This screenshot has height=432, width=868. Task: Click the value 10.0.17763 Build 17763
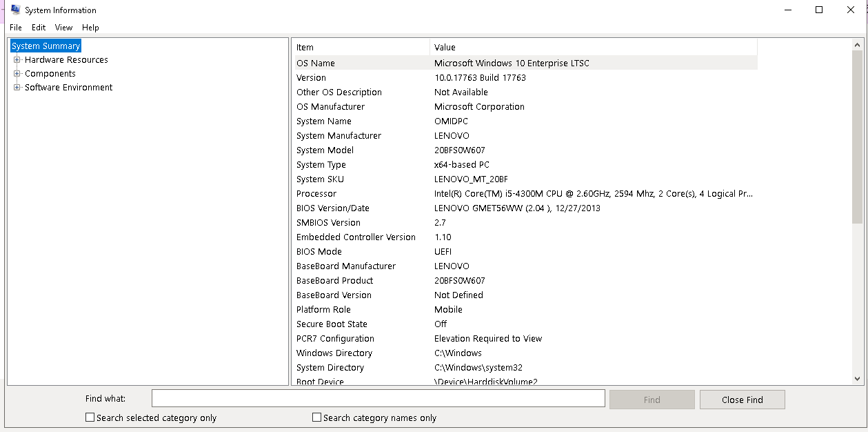[x=480, y=78]
